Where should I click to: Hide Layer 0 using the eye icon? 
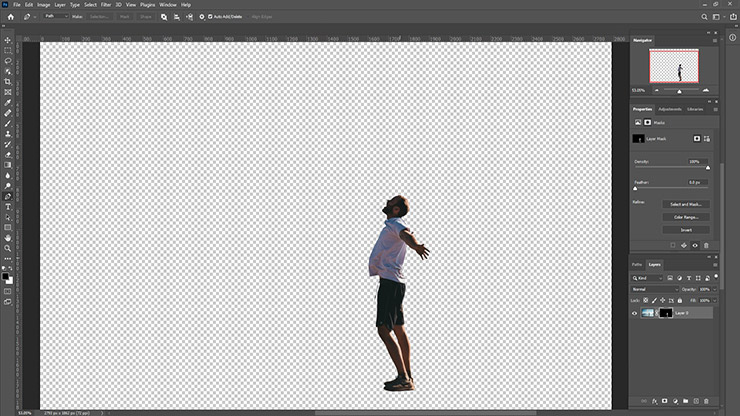point(636,313)
